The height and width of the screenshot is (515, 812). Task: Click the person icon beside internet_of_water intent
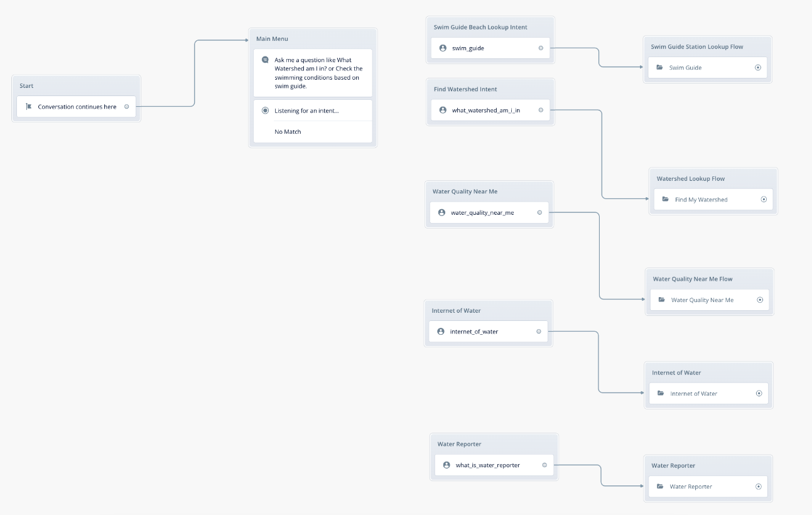441,332
